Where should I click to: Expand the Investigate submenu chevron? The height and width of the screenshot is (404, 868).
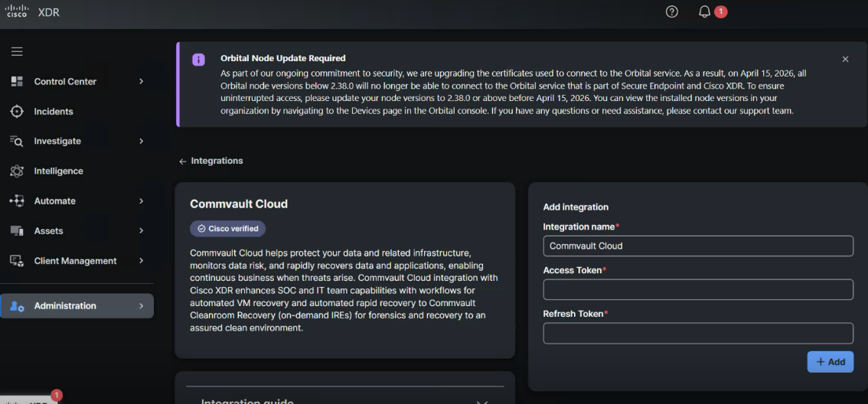point(141,141)
